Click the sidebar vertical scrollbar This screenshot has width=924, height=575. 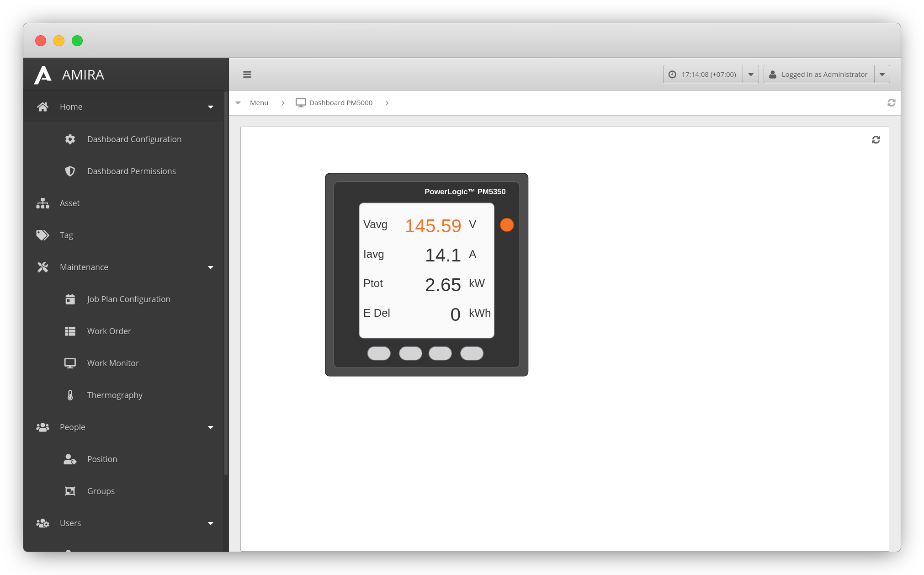click(226, 283)
